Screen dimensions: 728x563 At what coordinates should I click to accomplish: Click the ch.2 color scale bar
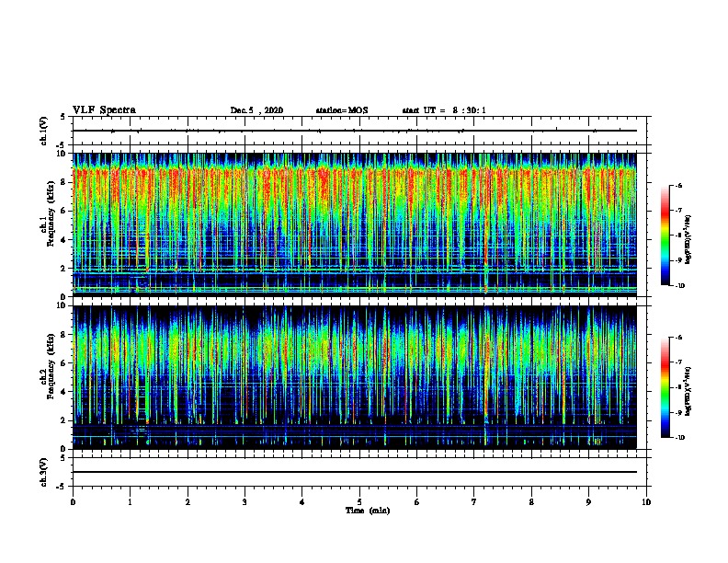pos(665,387)
